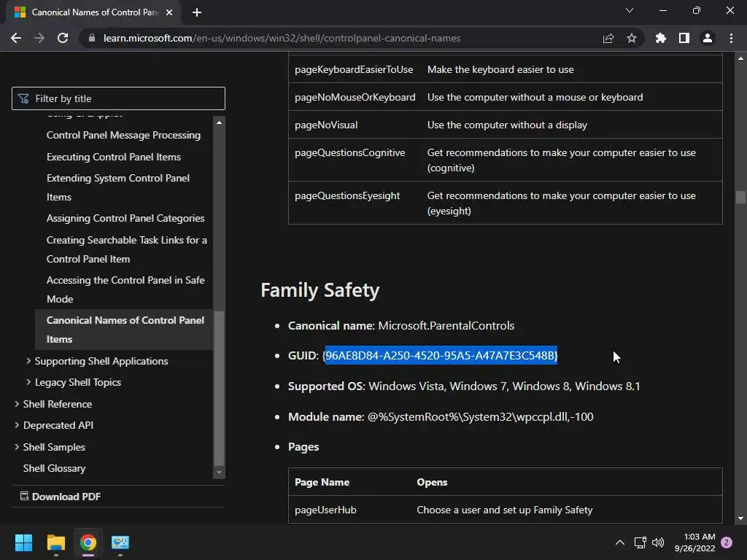Share this page from address bar

[608, 38]
